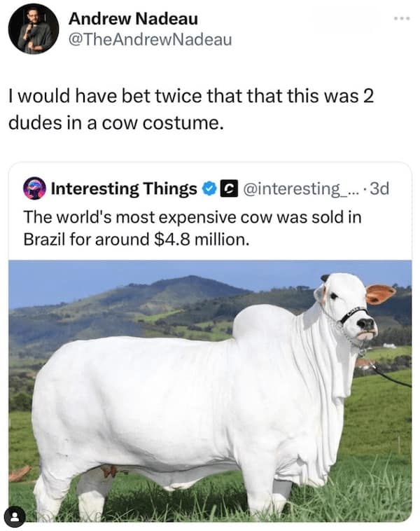The width and height of the screenshot is (420, 531).
Task: Open the @TheAndrewNadeau handle link
Action: coord(150,40)
